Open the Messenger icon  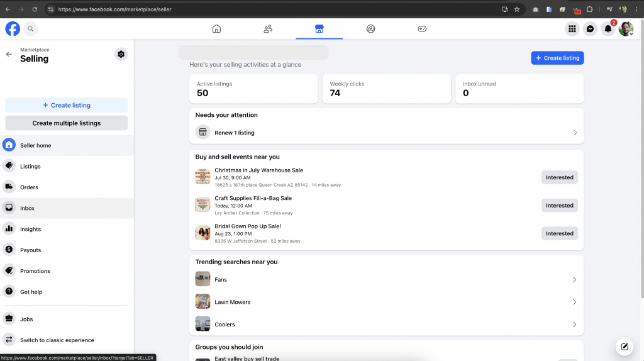pyautogui.click(x=590, y=29)
